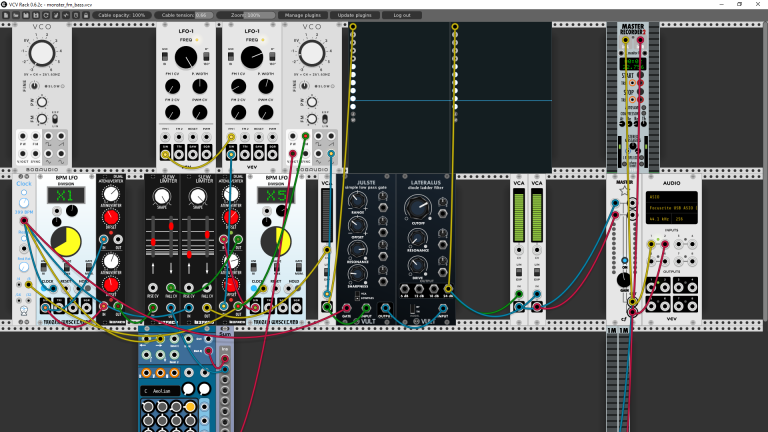Click the Master mixer ON mute button
The image size is (768, 432).
(624, 261)
